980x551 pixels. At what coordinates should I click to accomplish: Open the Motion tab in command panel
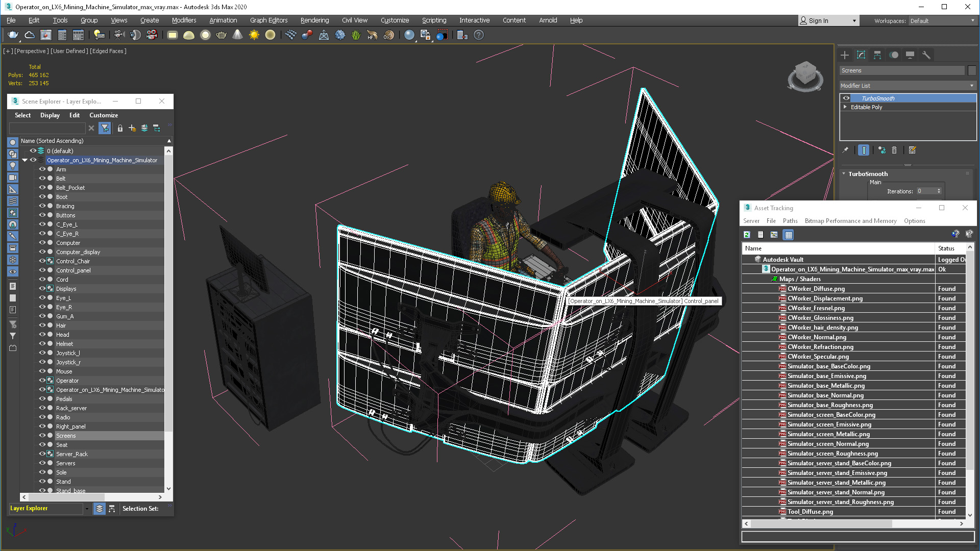coord(894,55)
